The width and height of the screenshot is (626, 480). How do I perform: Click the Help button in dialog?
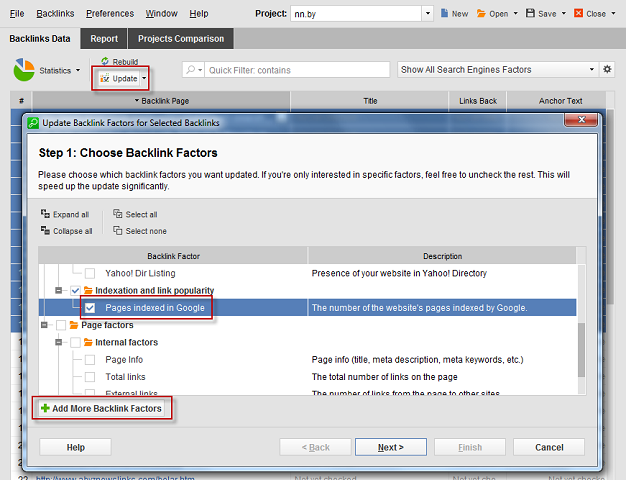point(75,447)
